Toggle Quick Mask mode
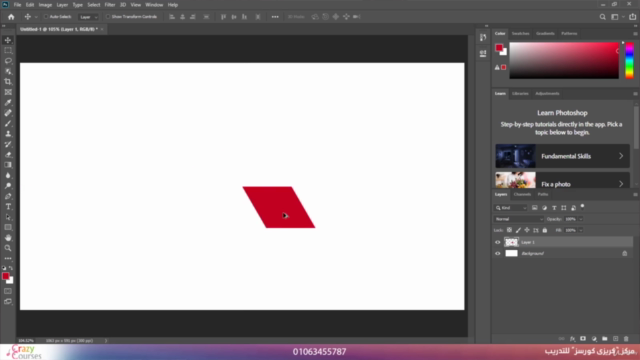 pyautogui.click(x=8, y=291)
